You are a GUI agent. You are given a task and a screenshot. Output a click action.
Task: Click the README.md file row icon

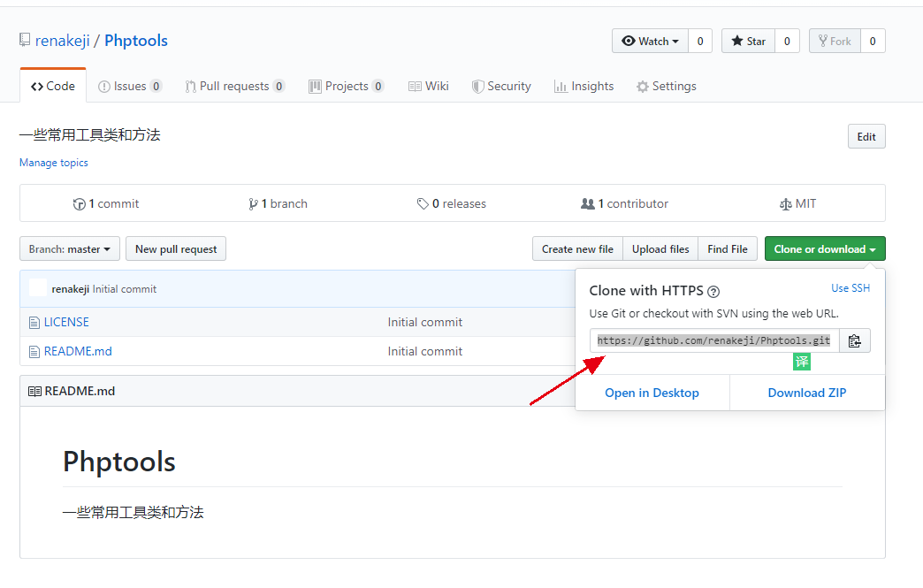(x=34, y=352)
